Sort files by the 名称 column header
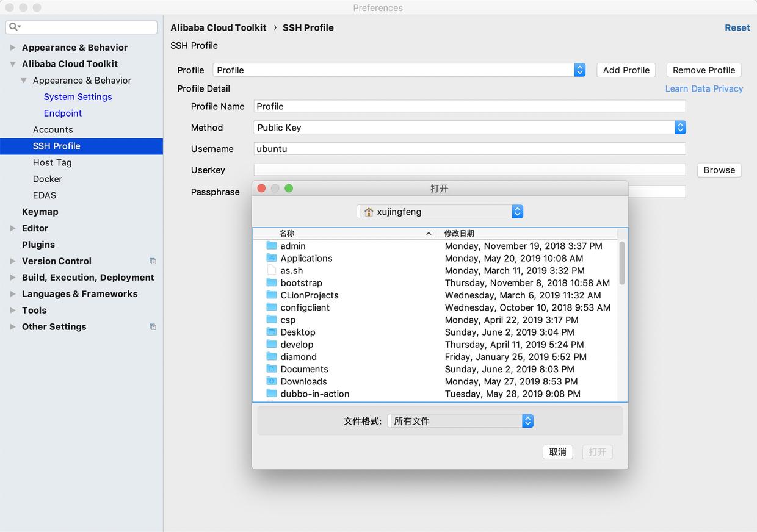This screenshot has height=532, width=757. (344, 234)
